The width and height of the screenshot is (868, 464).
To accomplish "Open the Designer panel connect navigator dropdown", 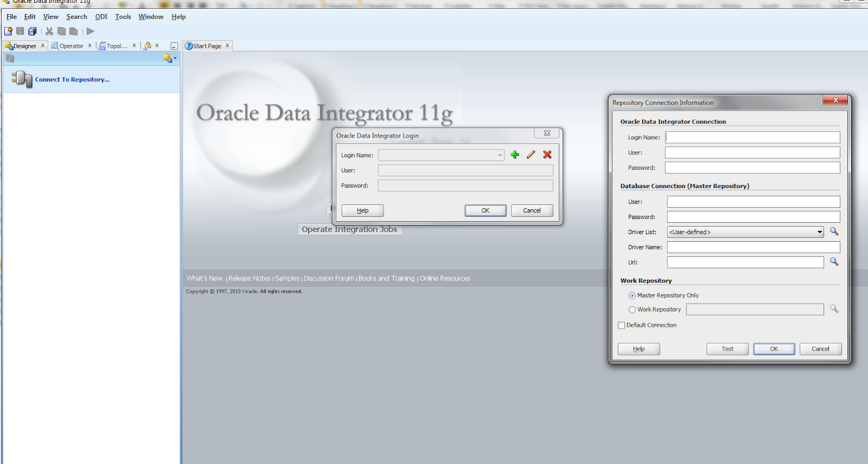I will [x=170, y=58].
